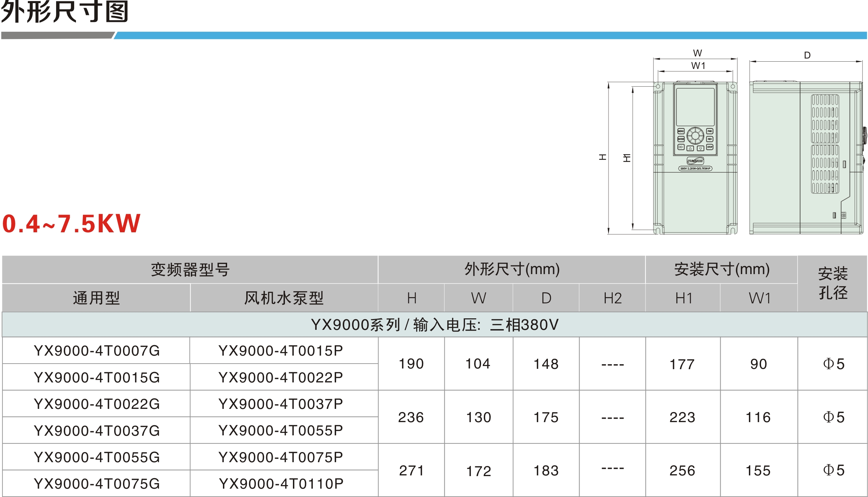Select the 外形尺寸(mm) column header

click(511, 270)
